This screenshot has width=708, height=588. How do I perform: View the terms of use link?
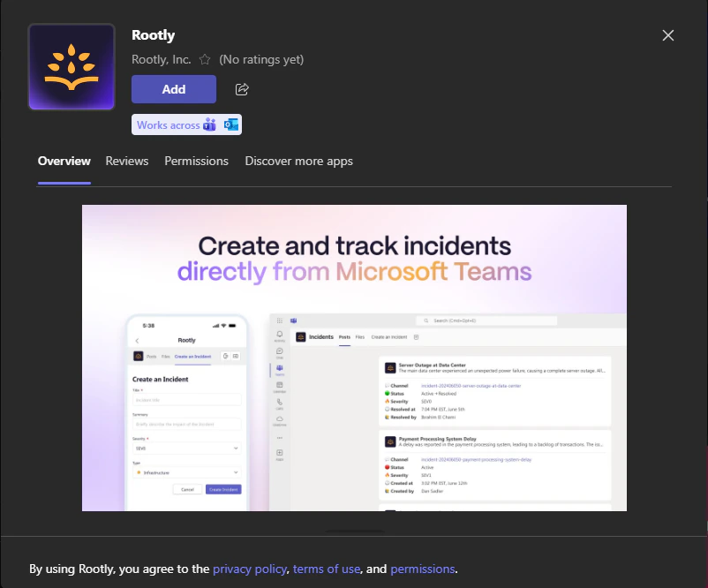(327, 569)
